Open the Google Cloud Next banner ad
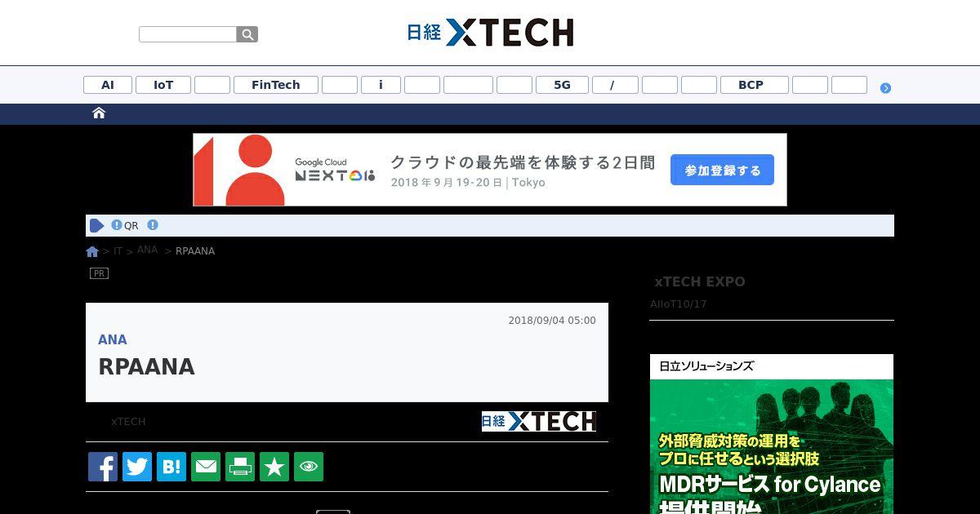This screenshot has height=514, width=980. 490,170
